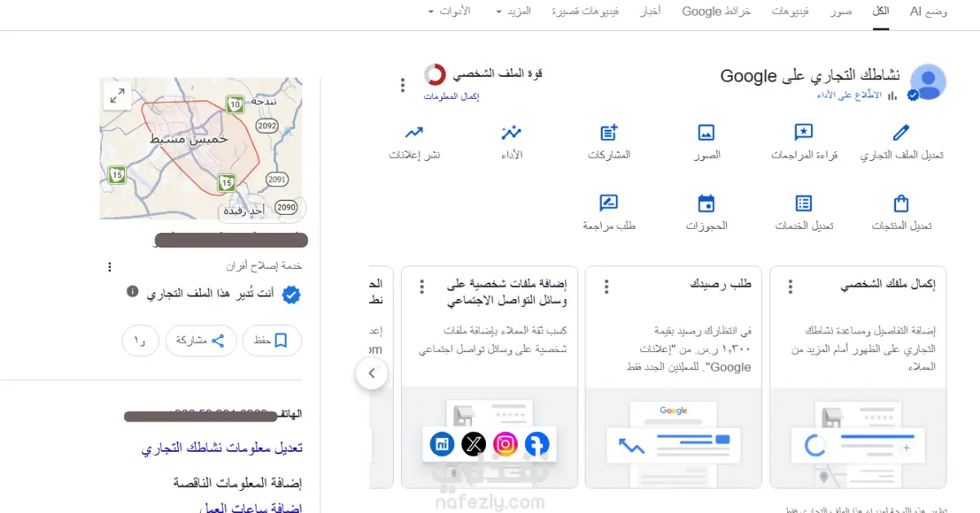The width and height of the screenshot is (980, 513).
Task: Open قراءة المراجعات star icon
Action: coord(804,132)
